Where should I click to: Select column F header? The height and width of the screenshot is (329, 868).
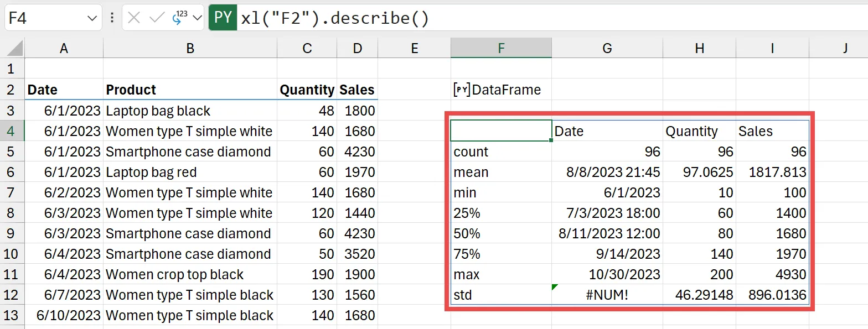click(x=501, y=49)
